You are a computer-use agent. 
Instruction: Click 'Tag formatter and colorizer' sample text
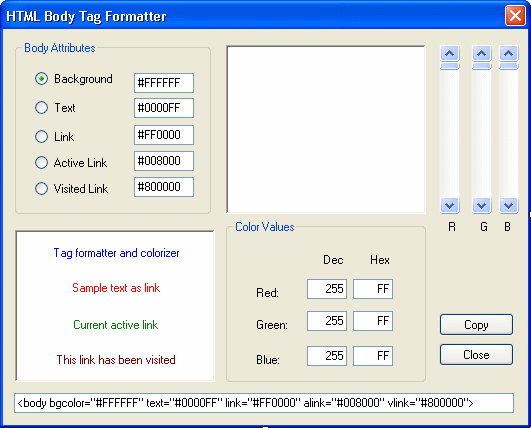tap(116, 253)
